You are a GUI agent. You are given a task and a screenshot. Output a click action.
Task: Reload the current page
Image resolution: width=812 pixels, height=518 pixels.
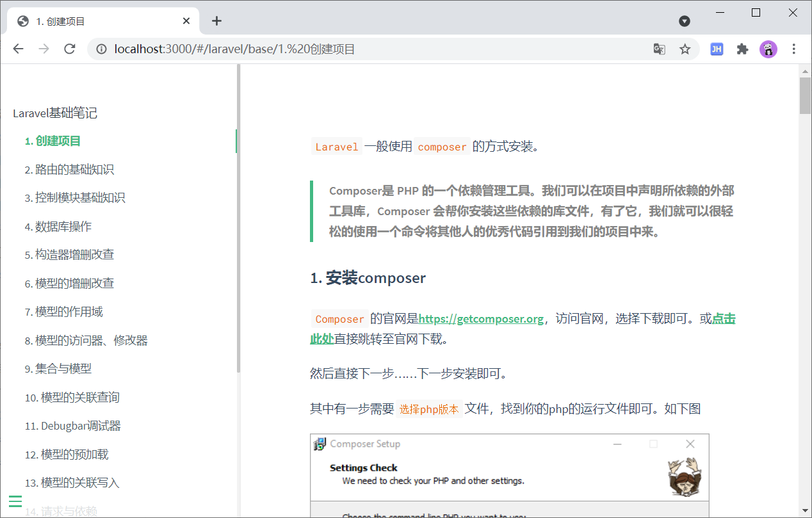point(70,49)
